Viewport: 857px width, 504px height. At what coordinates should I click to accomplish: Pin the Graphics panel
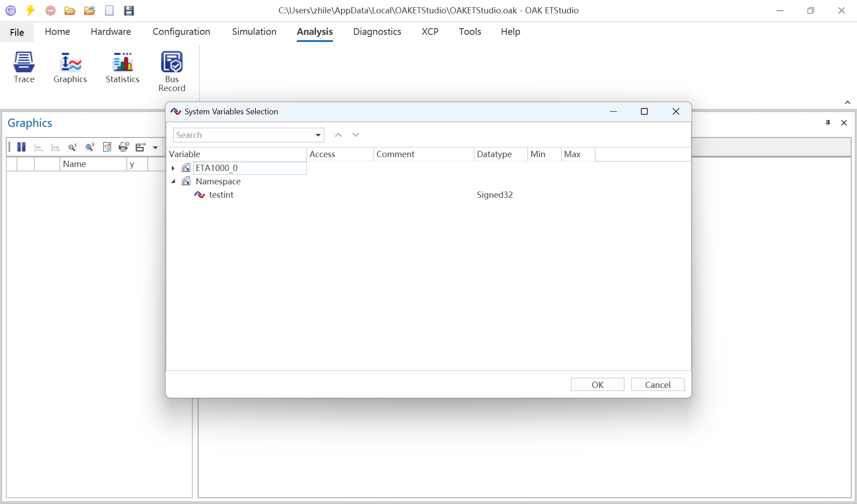click(x=828, y=123)
